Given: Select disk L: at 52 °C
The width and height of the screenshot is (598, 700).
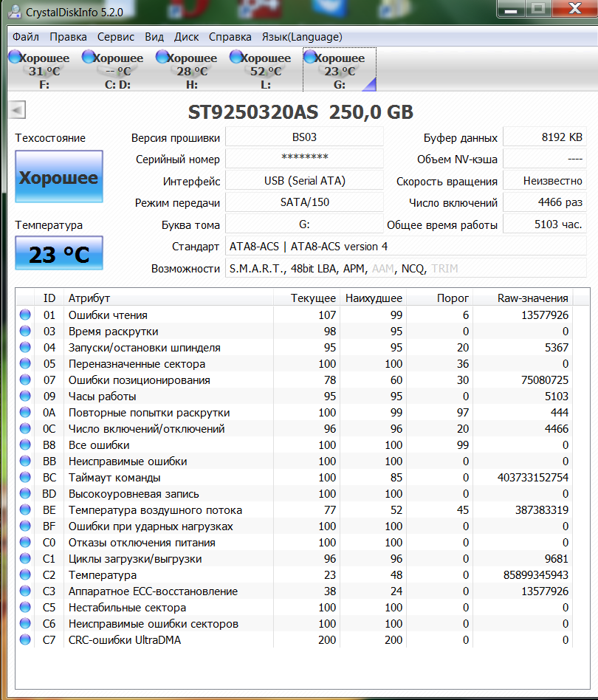Looking at the screenshot, I should 266,70.
